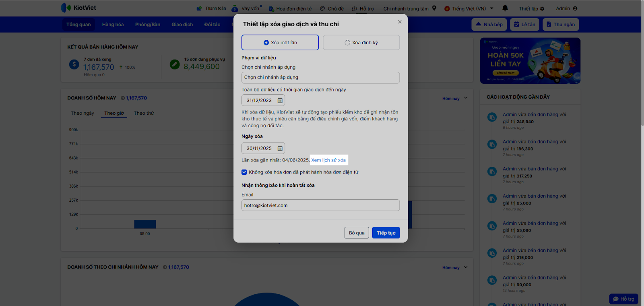
Task: Open Thiết lập settings gear
Action: pyautogui.click(x=532, y=8)
